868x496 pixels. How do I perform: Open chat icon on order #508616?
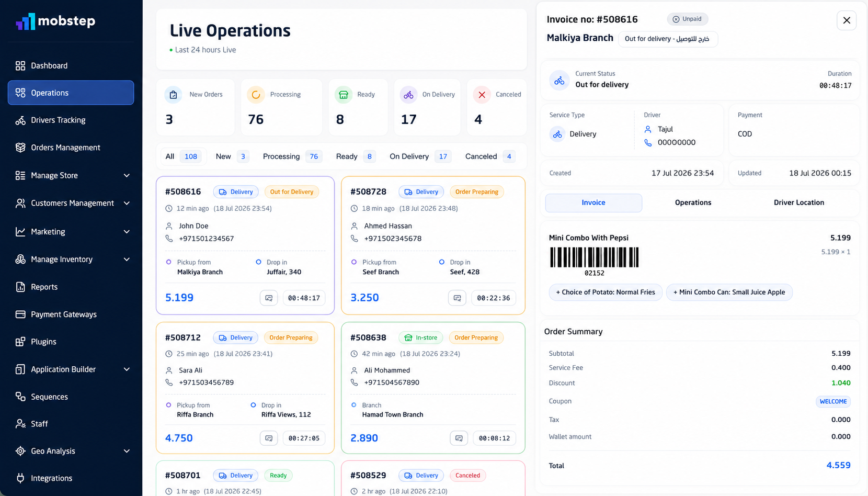coord(269,298)
